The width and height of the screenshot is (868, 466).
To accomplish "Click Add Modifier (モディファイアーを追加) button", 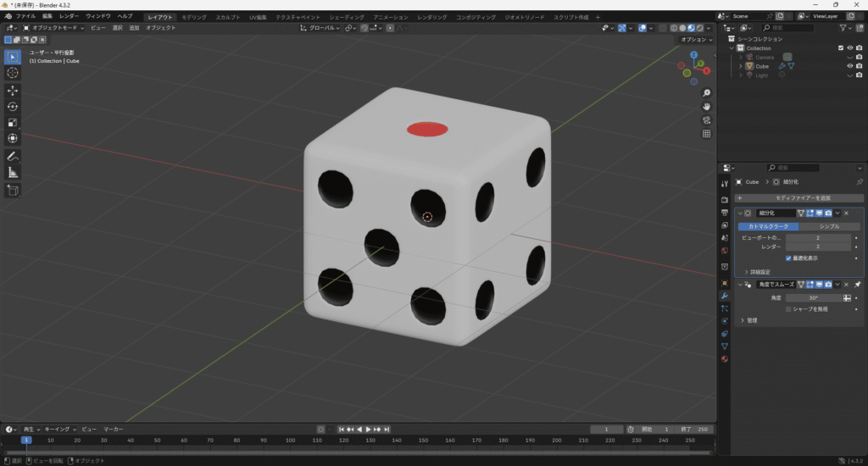I will pos(798,198).
